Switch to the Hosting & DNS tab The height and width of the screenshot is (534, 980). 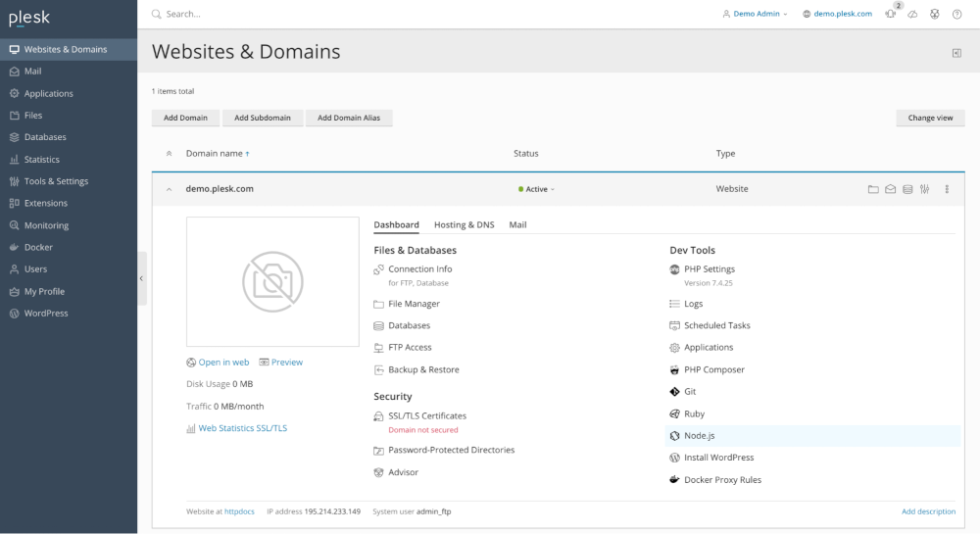464,224
